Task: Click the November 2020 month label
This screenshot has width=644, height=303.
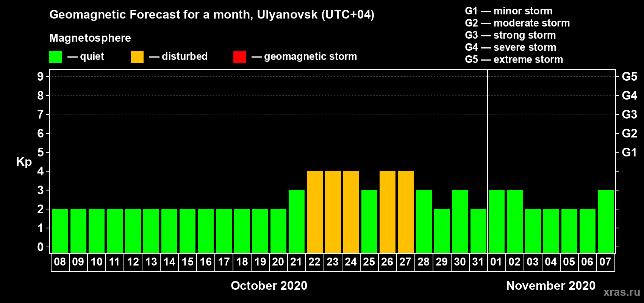Action: [x=551, y=286]
